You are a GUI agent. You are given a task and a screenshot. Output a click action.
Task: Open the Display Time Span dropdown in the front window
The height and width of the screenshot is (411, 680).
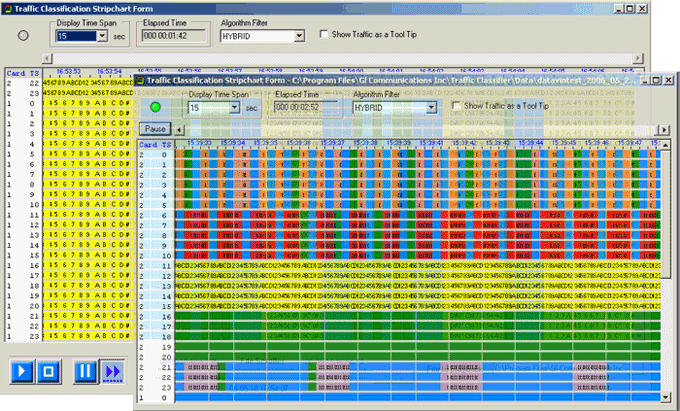point(235,108)
